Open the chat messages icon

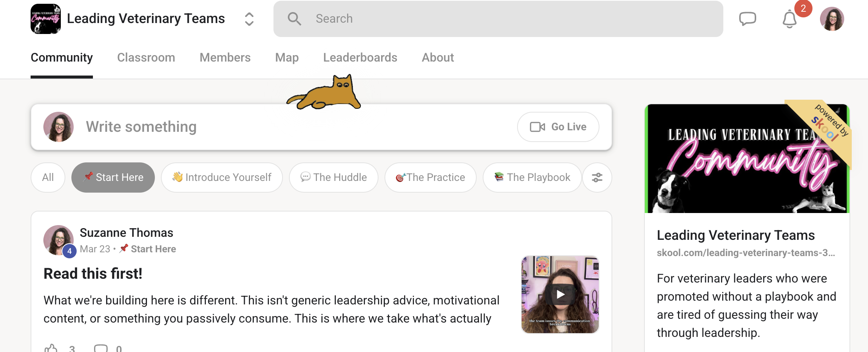(x=748, y=19)
